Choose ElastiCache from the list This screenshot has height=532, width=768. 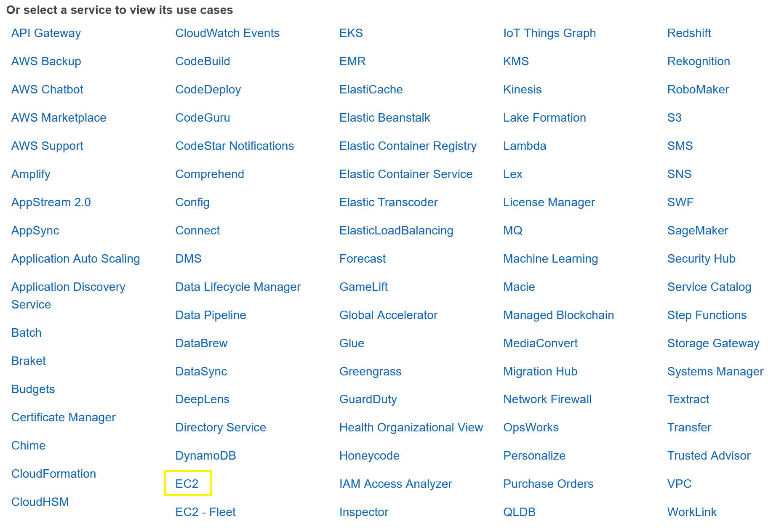(371, 90)
